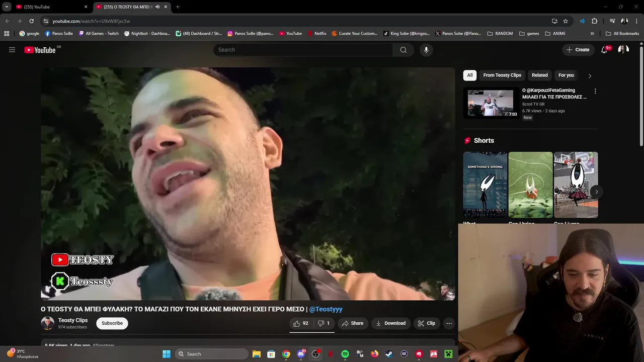The image size is (644, 362).
Task: Open Steam from the taskbar
Action: pos(389,354)
